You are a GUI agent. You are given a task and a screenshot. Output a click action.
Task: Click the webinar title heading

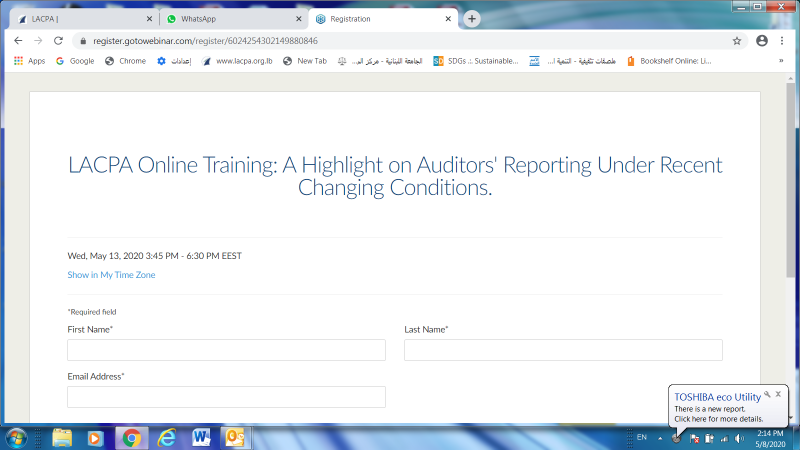click(x=395, y=176)
